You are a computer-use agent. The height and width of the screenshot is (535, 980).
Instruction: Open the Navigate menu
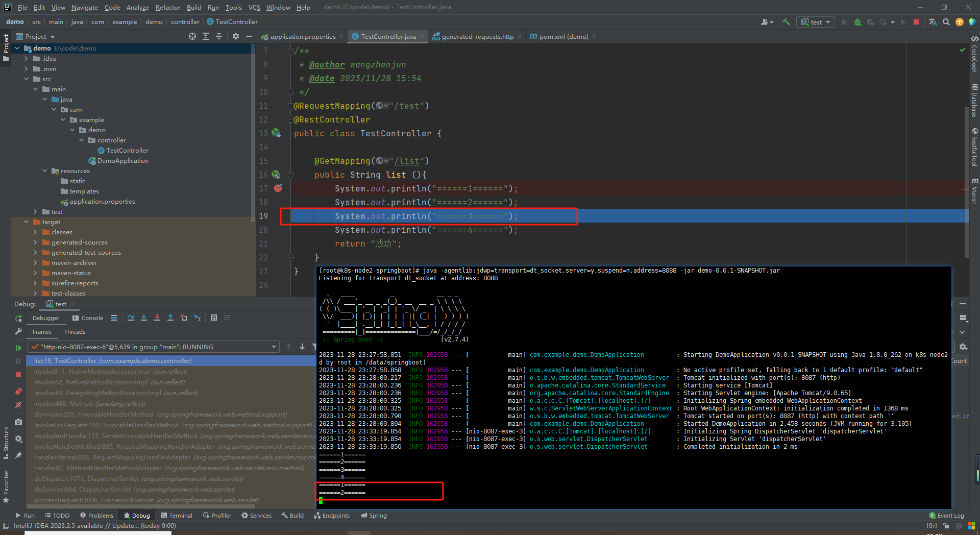[84, 7]
